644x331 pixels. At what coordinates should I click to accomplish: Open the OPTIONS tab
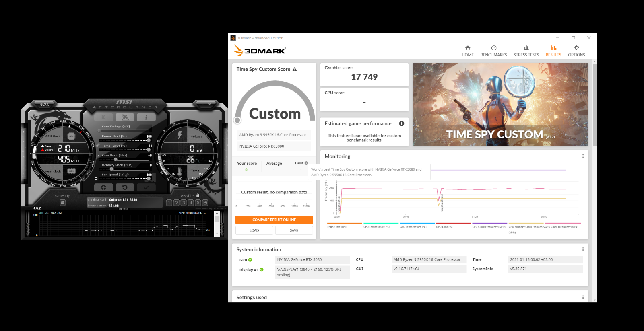click(576, 51)
